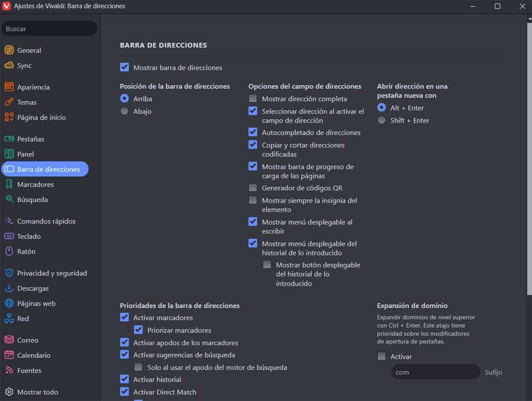532x401 pixels.
Task: Enable Activar under Expansión de dominio
Action: click(381, 356)
